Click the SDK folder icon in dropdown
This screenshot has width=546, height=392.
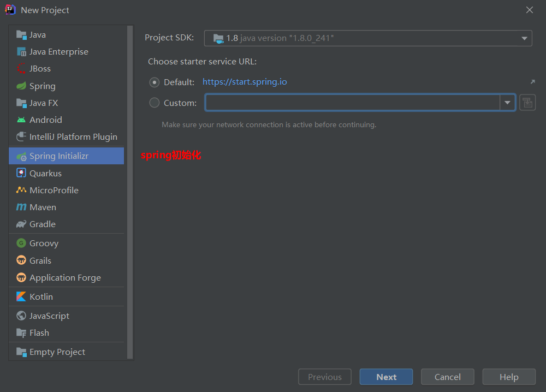[218, 38]
